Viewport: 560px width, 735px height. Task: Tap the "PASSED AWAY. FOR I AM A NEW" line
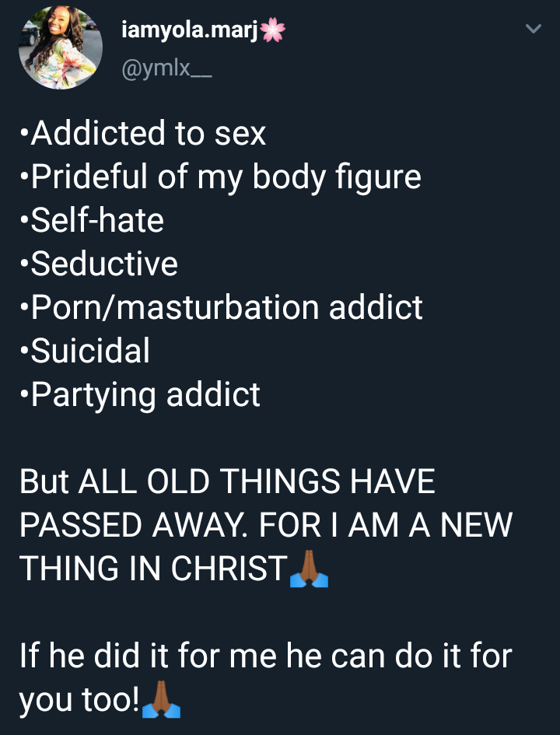tap(265, 526)
